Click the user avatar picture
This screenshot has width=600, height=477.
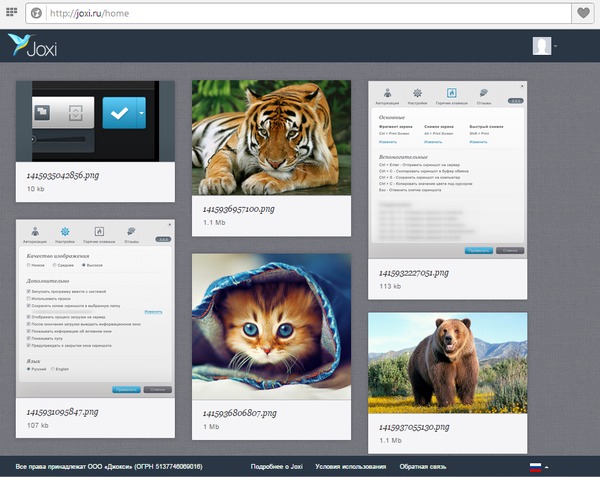[542, 46]
